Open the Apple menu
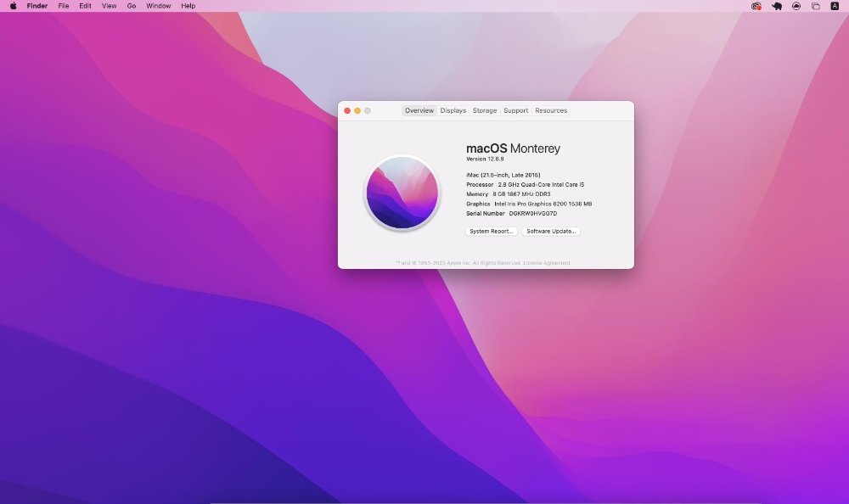This screenshot has width=849, height=504. click(x=13, y=6)
